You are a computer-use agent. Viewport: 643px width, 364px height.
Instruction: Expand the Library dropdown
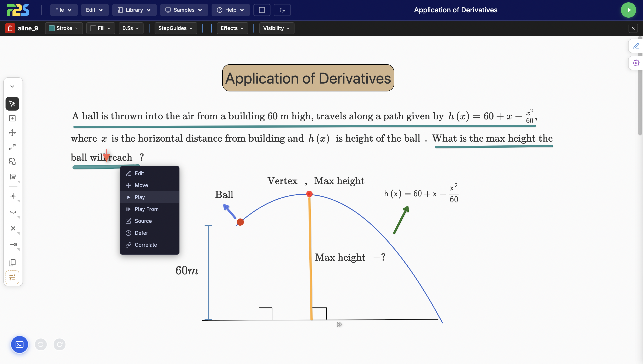click(x=134, y=10)
